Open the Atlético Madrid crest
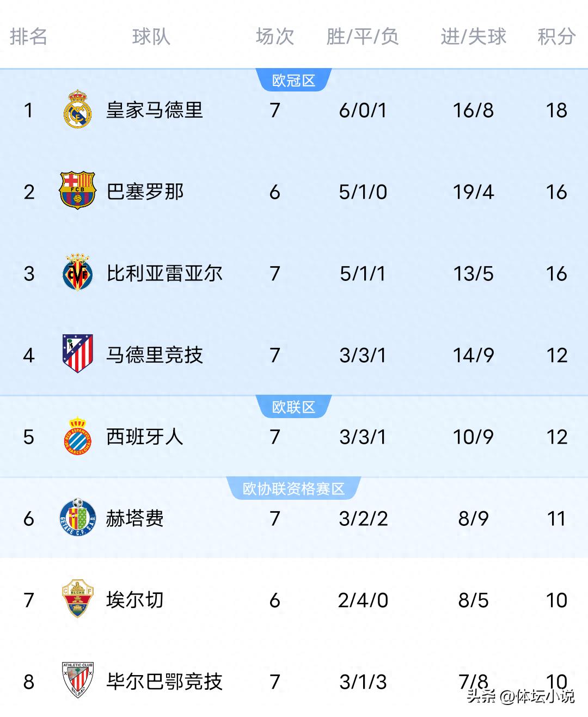This screenshot has height=717, width=588. point(78,354)
